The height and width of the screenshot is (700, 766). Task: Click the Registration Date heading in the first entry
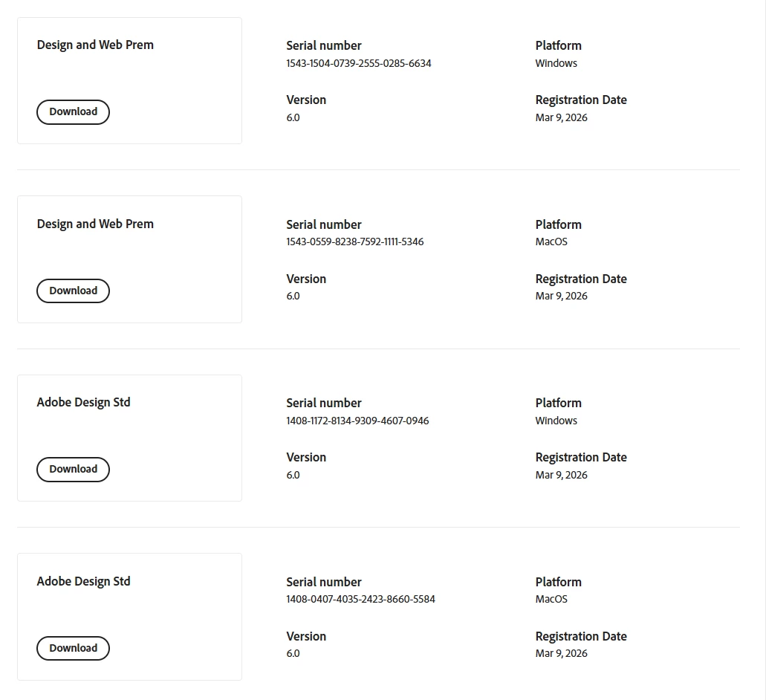pos(581,100)
